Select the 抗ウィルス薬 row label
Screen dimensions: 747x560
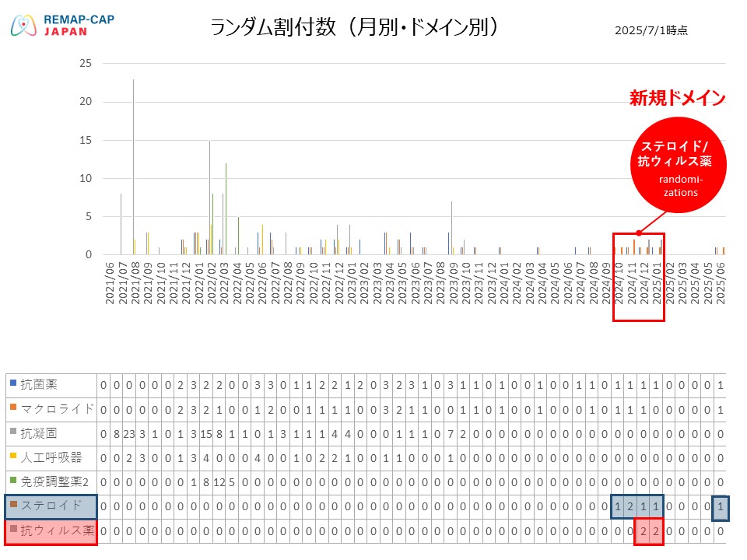click(57, 530)
